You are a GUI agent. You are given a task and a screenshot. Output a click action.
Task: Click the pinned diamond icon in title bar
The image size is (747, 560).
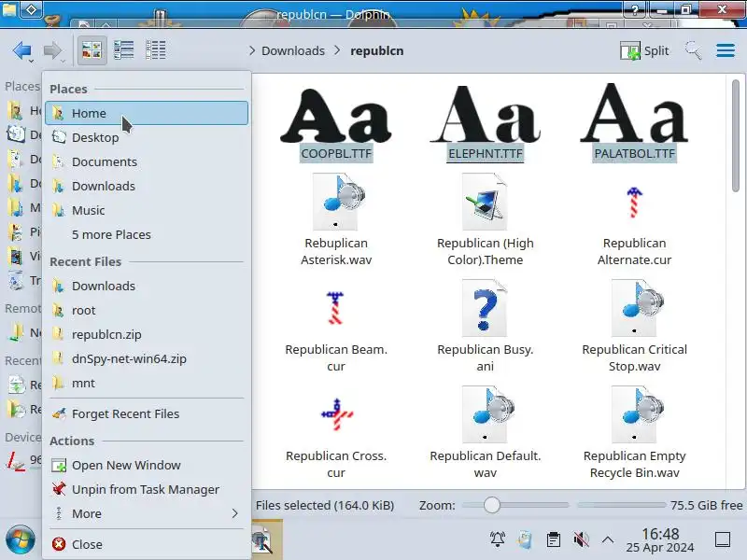click(x=31, y=9)
